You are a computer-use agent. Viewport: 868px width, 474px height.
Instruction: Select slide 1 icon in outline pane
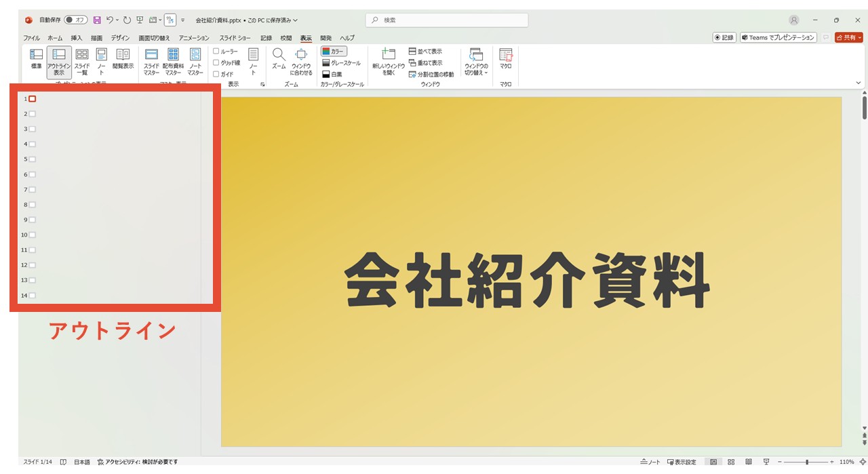[x=32, y=99]
